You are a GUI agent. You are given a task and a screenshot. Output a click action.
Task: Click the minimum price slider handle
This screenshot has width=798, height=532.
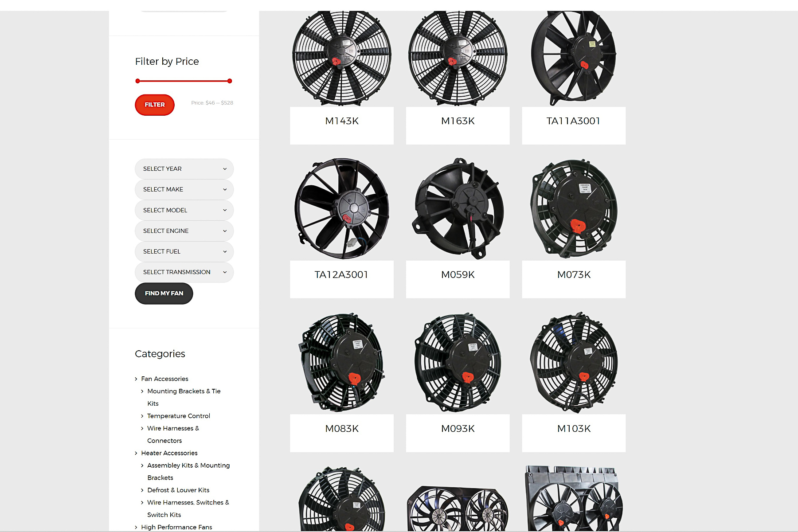(x=138, y=81)
